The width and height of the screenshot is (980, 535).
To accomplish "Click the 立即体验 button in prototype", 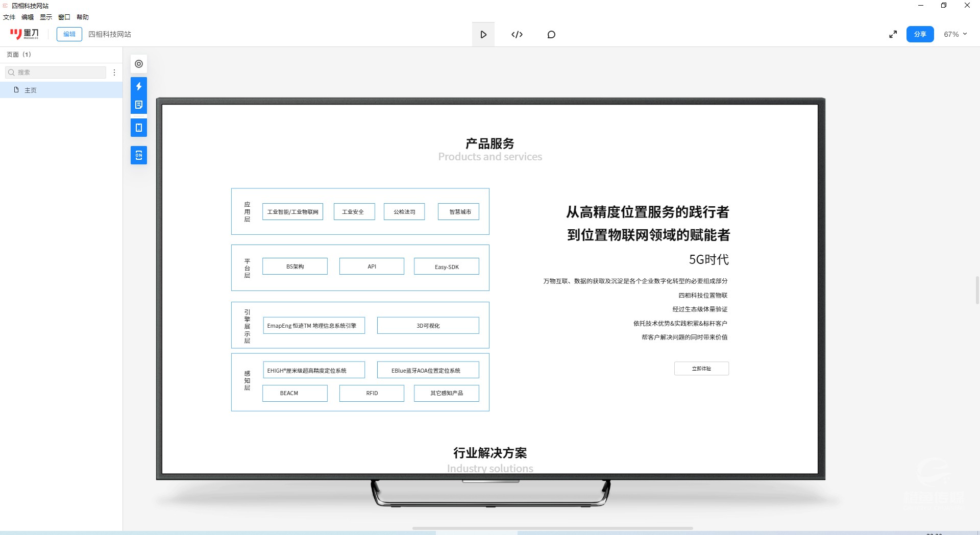I will click(x=701, y=369).
